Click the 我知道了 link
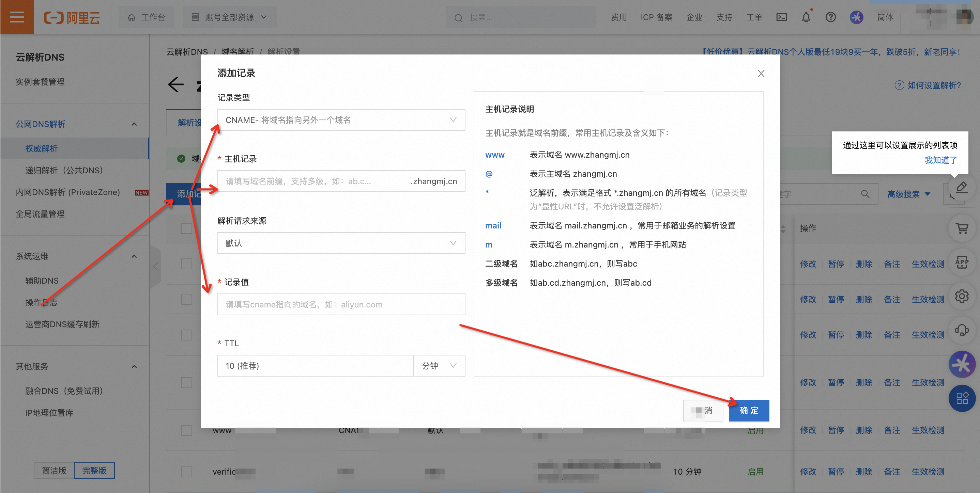 [x=940, y=160]
